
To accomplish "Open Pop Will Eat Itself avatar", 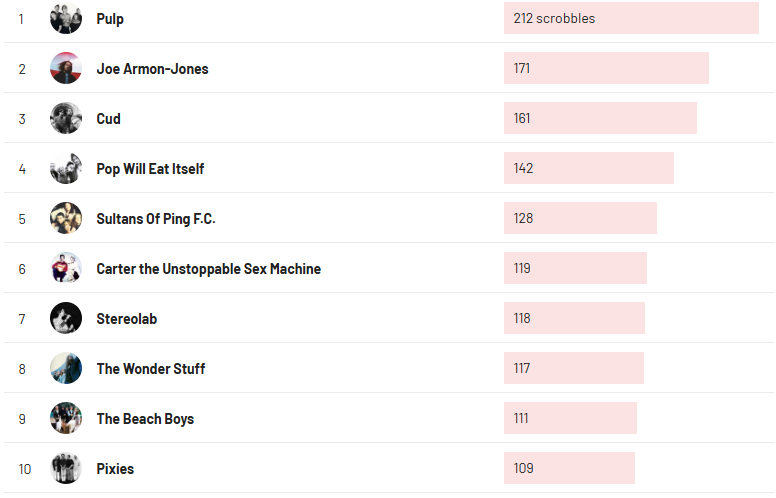I will (66, 168).
